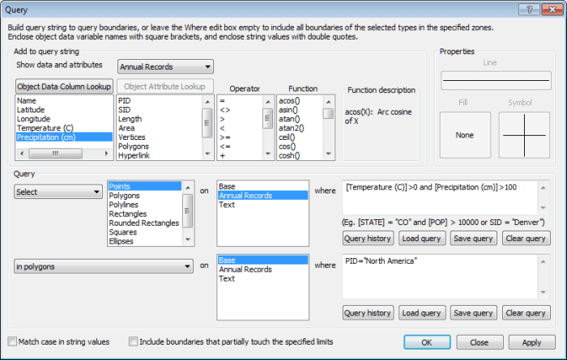Click the top Save query button
This screenshot has height=360, width=567.
point(473,239)
